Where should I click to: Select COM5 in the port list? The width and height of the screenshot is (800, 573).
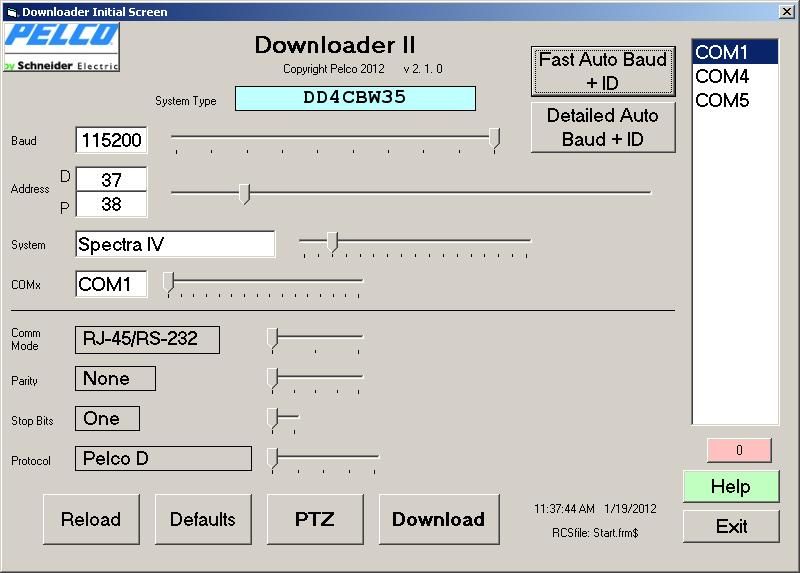(x=735, y=101)
